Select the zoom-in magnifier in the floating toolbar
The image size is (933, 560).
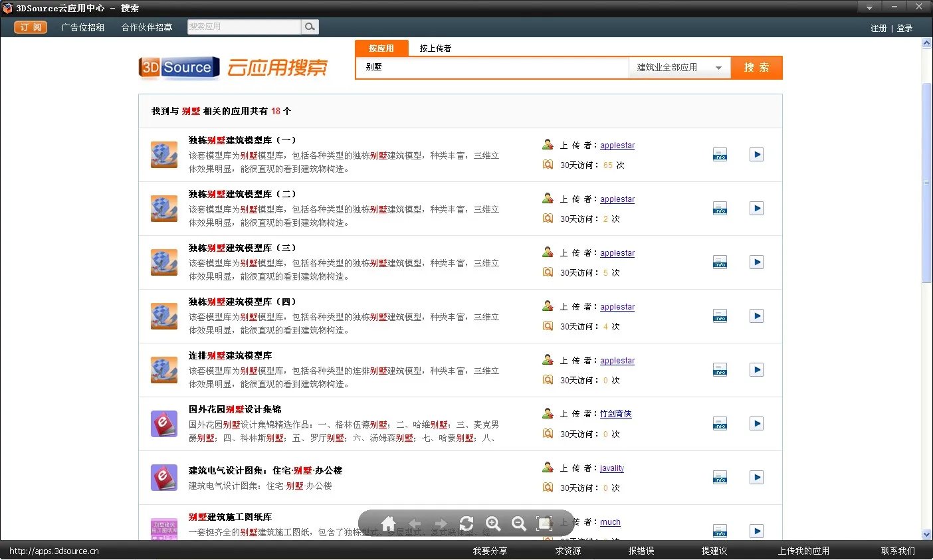pos(493,523)
